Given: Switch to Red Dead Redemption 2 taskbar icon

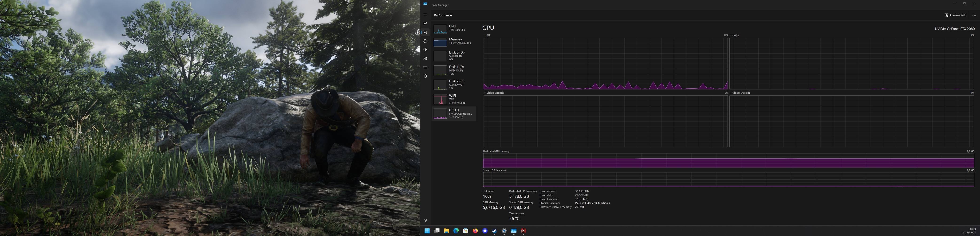Looking at the screenshot, I should point(523,231).
